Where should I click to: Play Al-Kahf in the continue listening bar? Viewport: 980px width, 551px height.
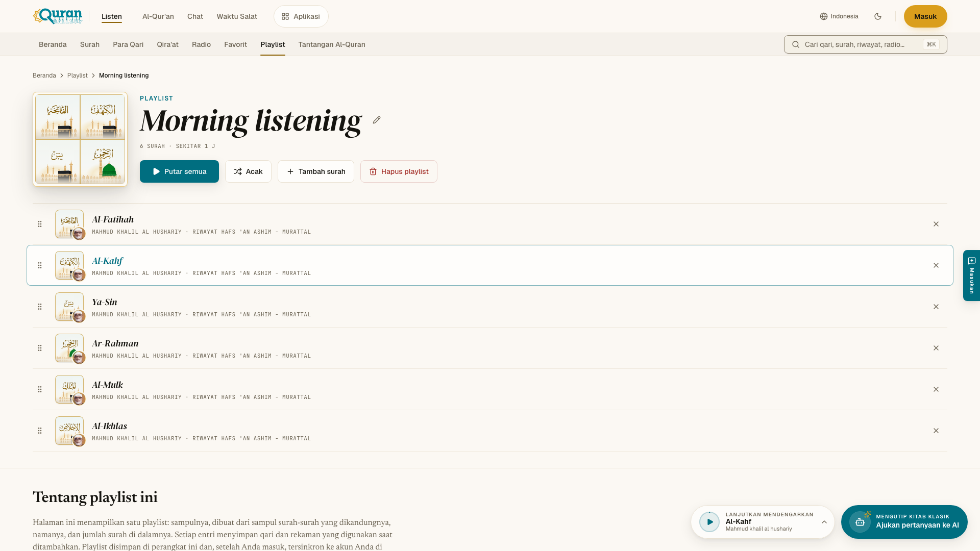709,522
